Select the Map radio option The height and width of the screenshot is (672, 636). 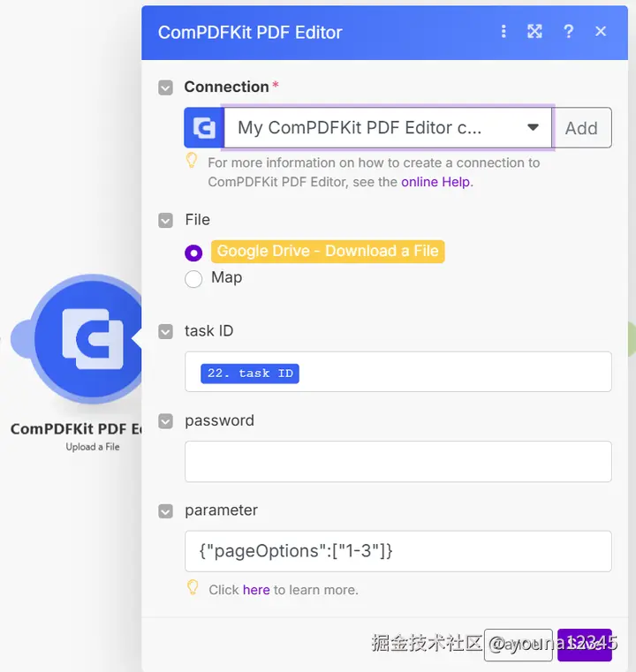(193, 279)
